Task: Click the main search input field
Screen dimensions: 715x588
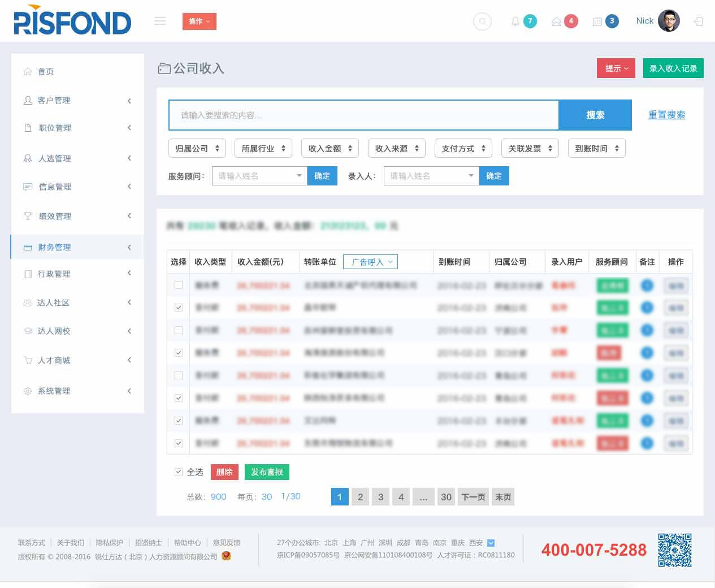Action: (363, 115)
